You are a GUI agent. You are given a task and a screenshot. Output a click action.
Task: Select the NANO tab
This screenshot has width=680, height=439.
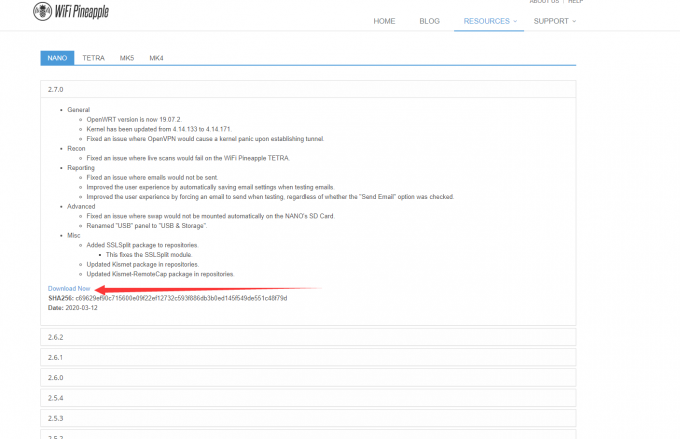57,58
